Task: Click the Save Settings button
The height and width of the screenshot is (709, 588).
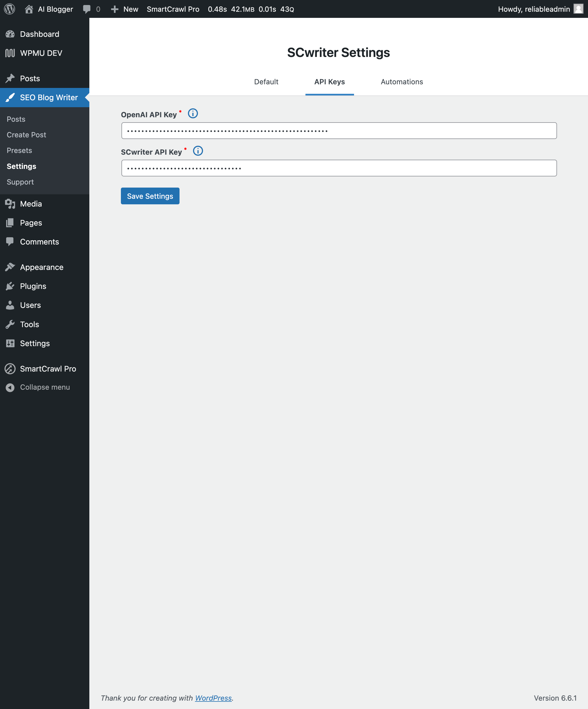Action: click(x=150, y=196)
